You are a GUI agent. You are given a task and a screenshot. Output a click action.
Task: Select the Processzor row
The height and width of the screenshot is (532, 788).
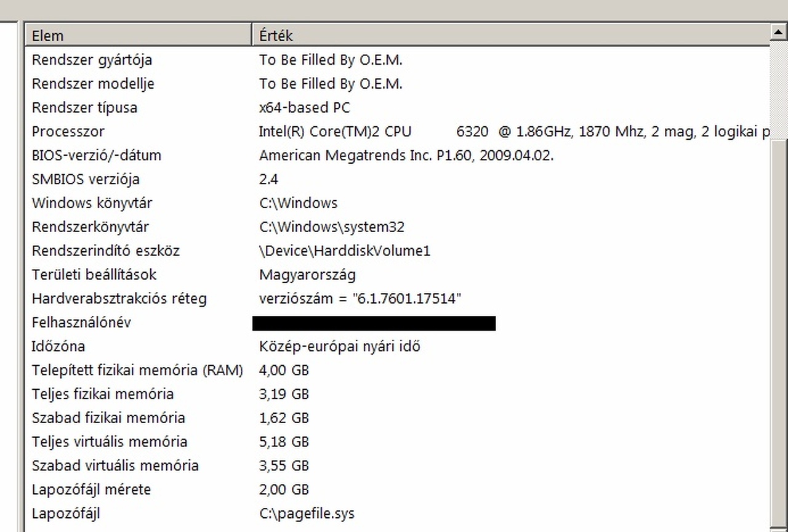(68, 132)
